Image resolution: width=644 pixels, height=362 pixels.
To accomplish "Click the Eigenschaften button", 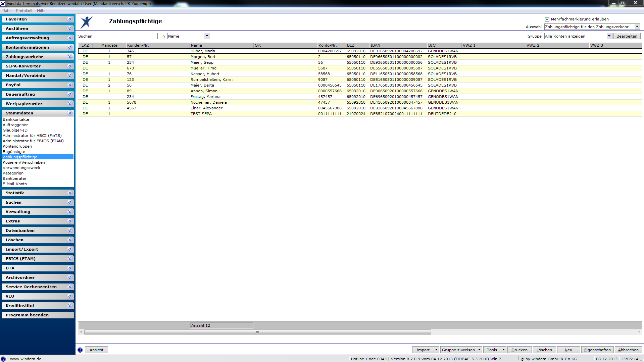I will coord(597,350).
